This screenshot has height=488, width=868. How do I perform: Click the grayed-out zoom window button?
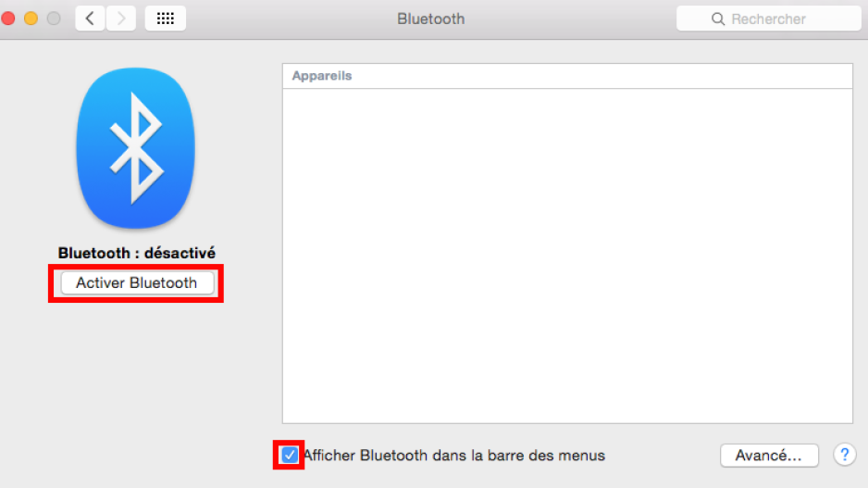pos(54,19)
